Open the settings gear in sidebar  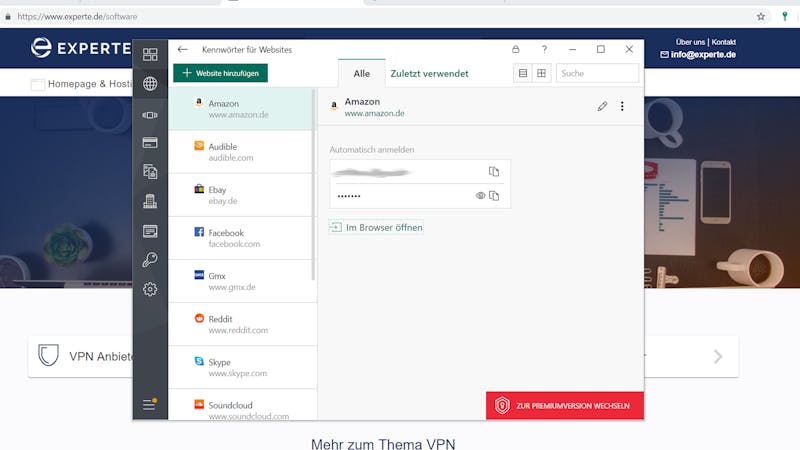[x=150, y=289]
